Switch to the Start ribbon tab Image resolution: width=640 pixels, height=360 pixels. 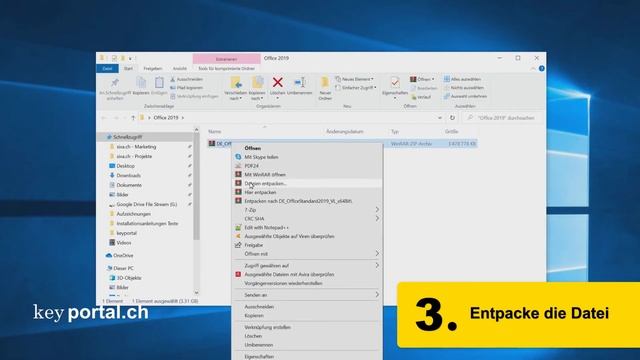[128, 69]
